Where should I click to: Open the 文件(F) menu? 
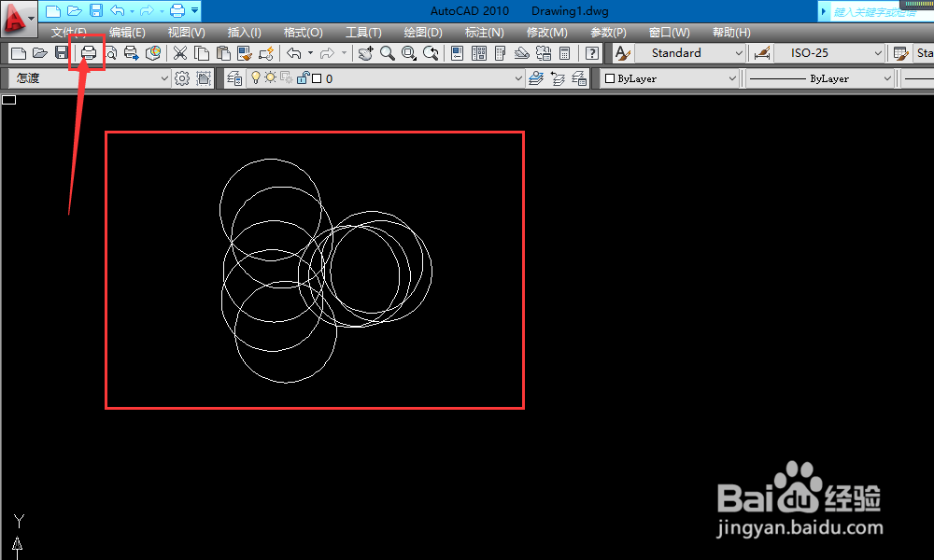coord(68,33)
